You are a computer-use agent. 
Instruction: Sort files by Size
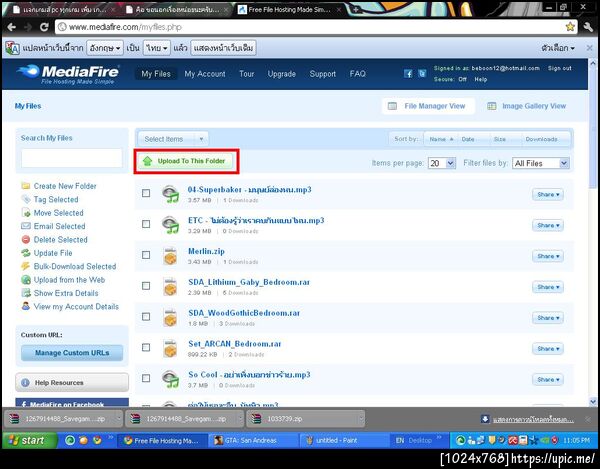(x=500, y=139)
